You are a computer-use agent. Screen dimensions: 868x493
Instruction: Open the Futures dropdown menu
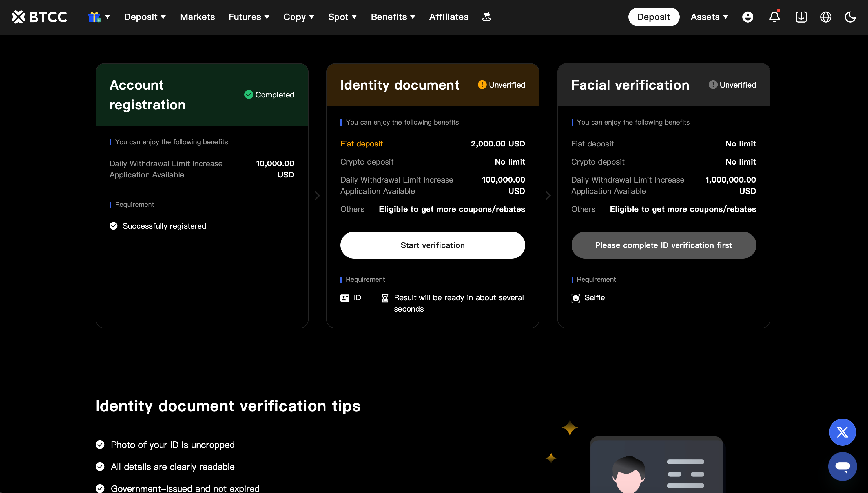249,17
